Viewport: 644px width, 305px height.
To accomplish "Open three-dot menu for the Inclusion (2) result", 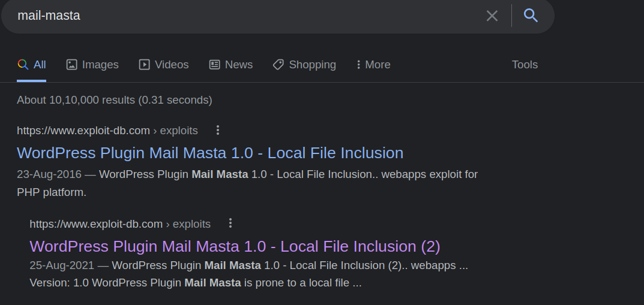I will 230,224.
